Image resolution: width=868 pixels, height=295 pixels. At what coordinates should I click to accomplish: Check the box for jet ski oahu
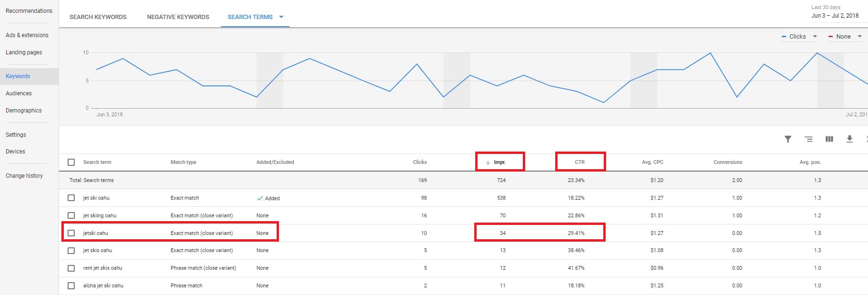[71, 198]
